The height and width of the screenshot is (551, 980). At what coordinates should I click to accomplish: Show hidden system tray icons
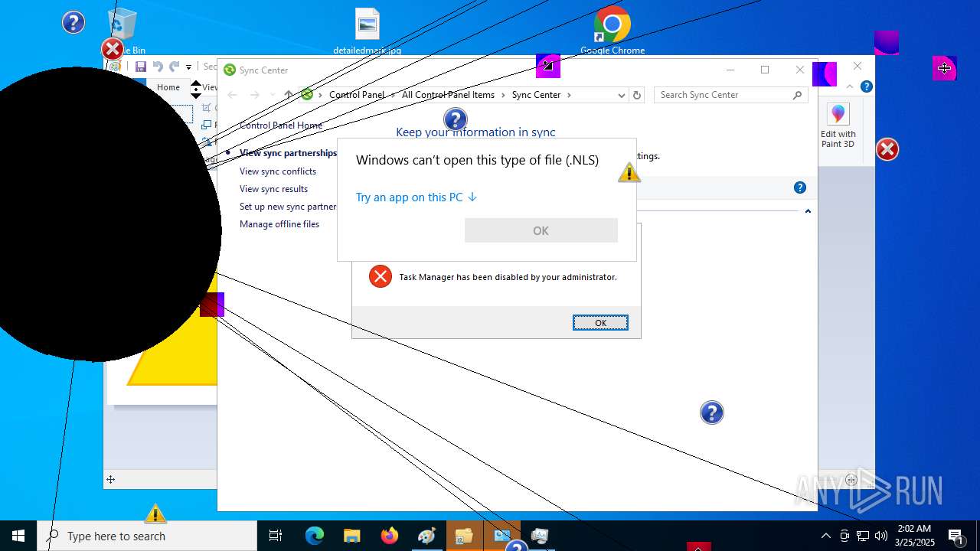click(825, 536)
